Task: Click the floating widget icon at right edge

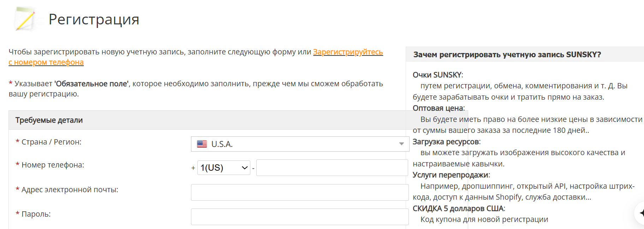Action: coord(640,213)
